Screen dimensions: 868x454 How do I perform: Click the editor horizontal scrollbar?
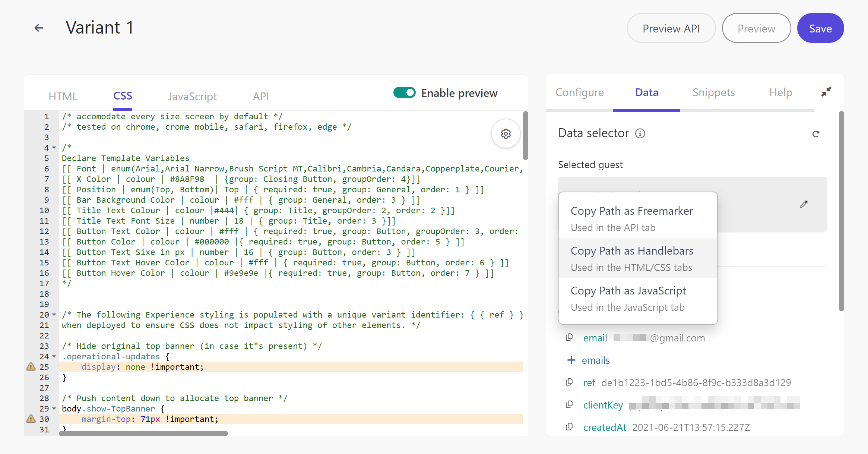coord(143,433)
